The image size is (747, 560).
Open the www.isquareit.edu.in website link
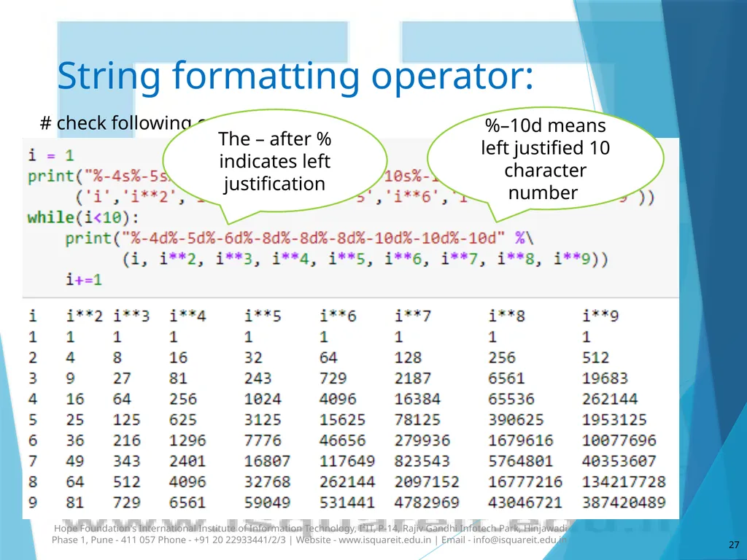pyautogui.click(x=384, y=540)
